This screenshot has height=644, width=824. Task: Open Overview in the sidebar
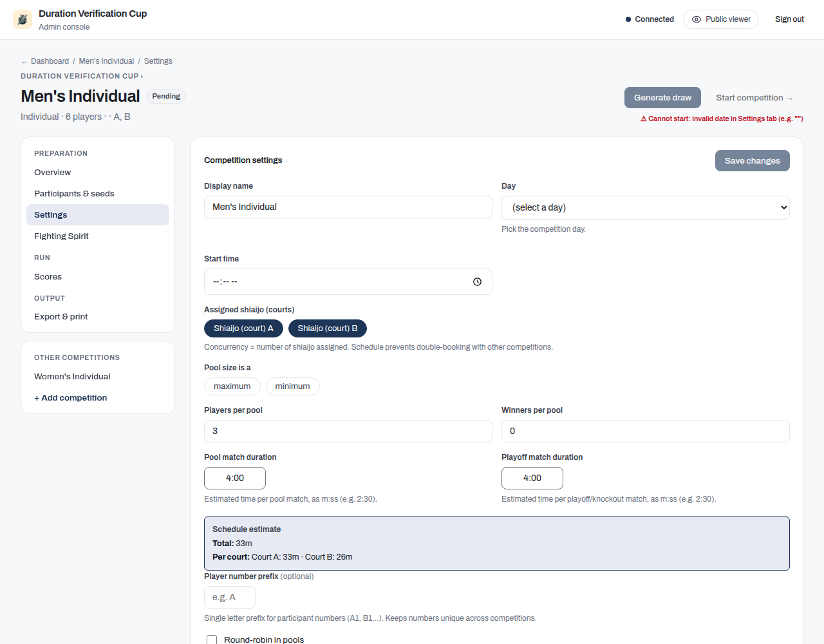point(98,173)
